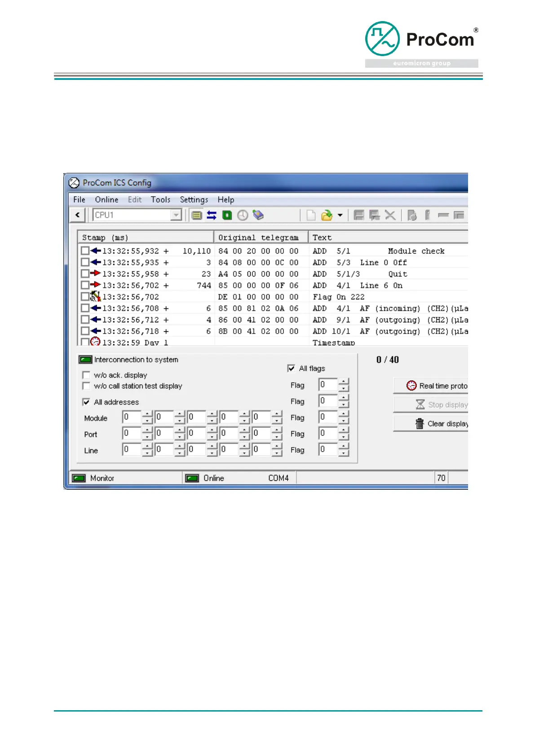The width and height of the screenshot is (535, 756).
Task: Click the green Interconnection to system indicator
Action: (x=85, y=360)
